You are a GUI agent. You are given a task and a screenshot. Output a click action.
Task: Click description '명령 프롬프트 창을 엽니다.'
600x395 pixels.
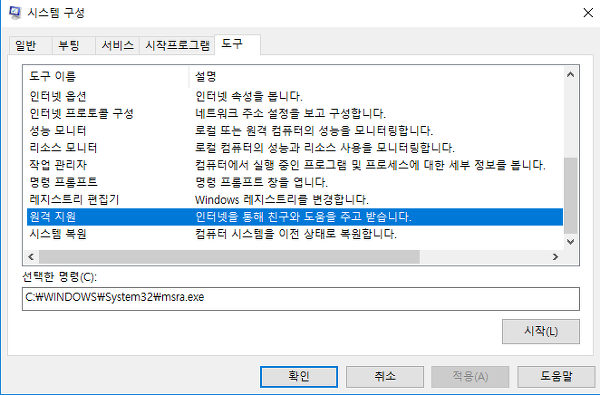tap(261, 182)
